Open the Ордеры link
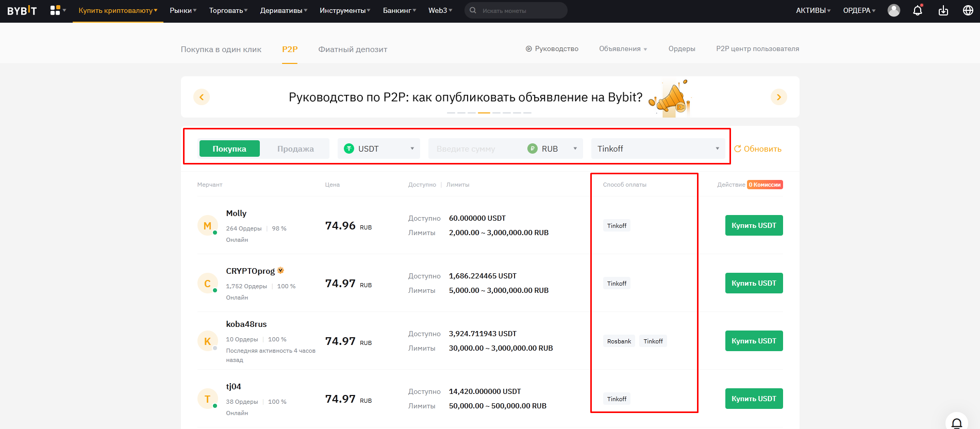 coord(682,49)
